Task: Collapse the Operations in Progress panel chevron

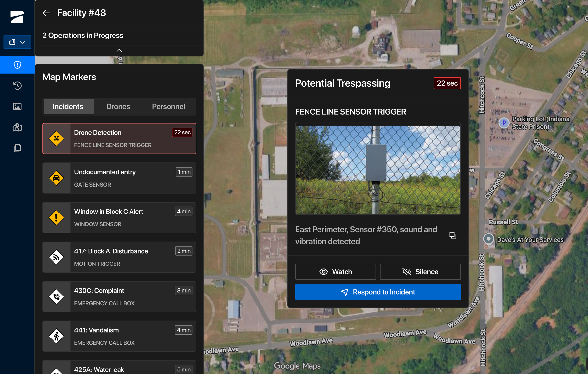Action: 119,50
